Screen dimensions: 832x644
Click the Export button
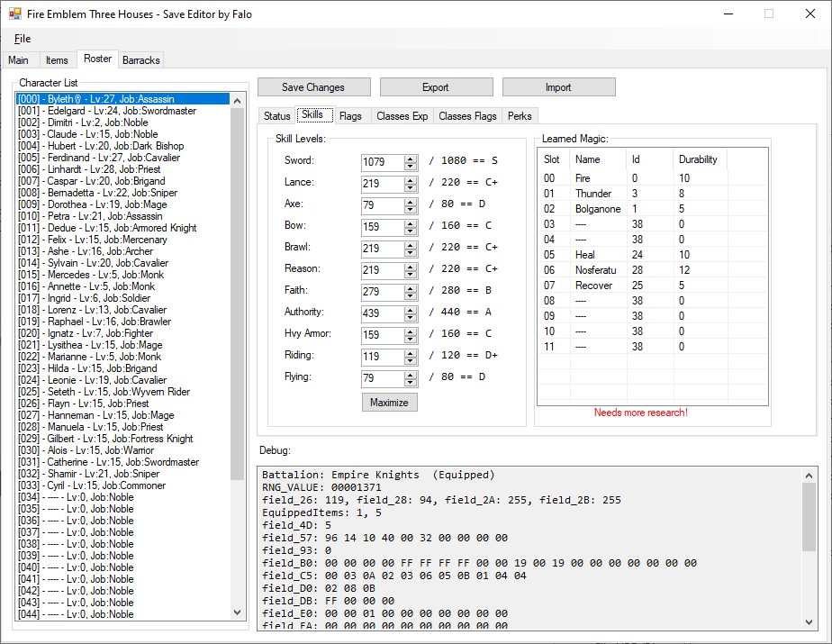coord(436,87)
